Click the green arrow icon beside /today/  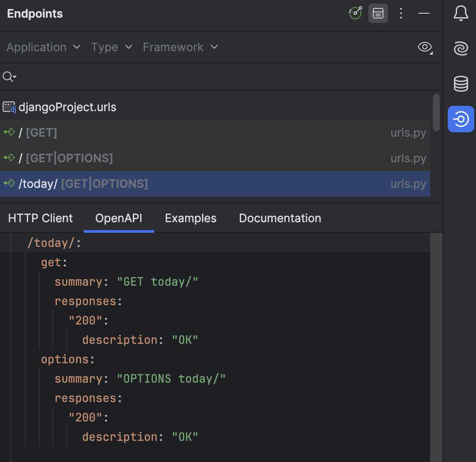coord(9,183)
